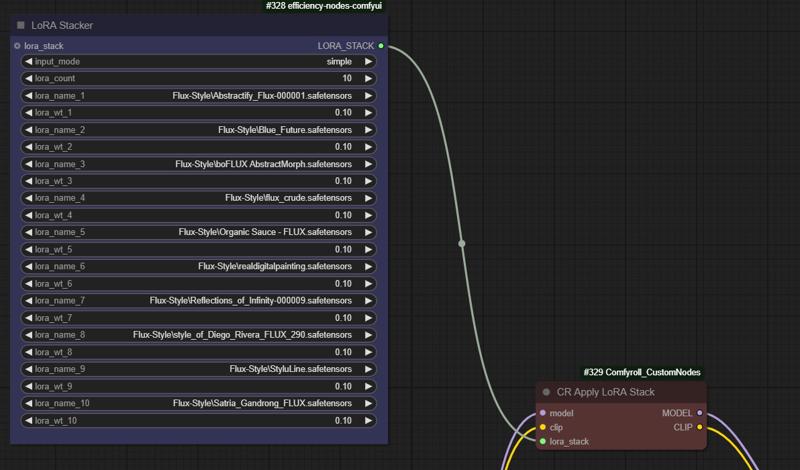Select next file for lora_name_5
Image resolution: width=800 pixels, height=470 pixels.
(368, 232)
